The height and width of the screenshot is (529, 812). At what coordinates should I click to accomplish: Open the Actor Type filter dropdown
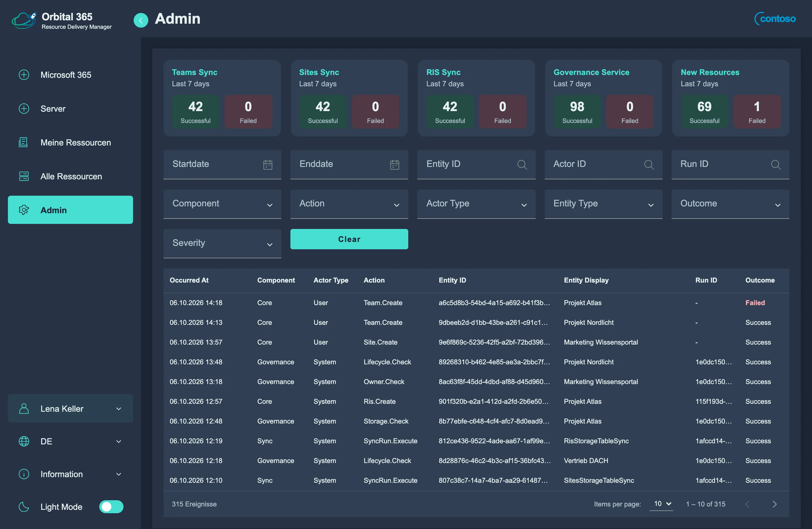(476, 204)
